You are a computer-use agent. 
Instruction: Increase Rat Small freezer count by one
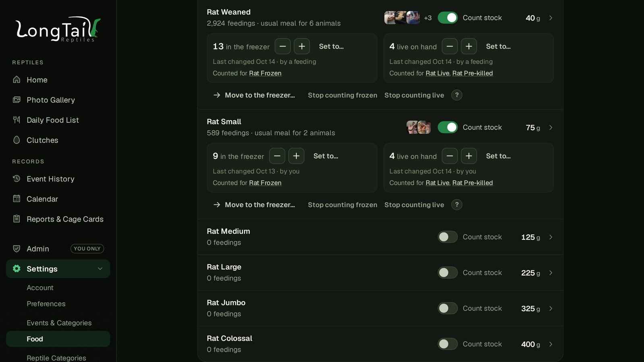296,156
